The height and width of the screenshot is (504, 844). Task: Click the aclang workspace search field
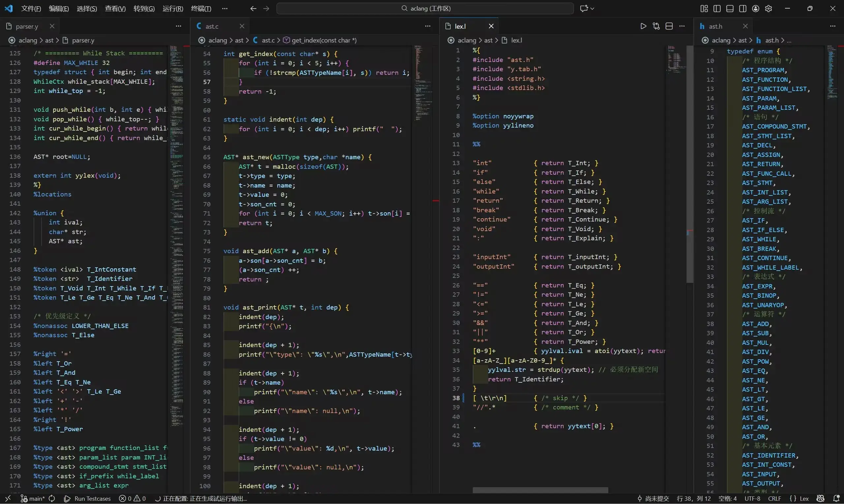coord(425,9)
